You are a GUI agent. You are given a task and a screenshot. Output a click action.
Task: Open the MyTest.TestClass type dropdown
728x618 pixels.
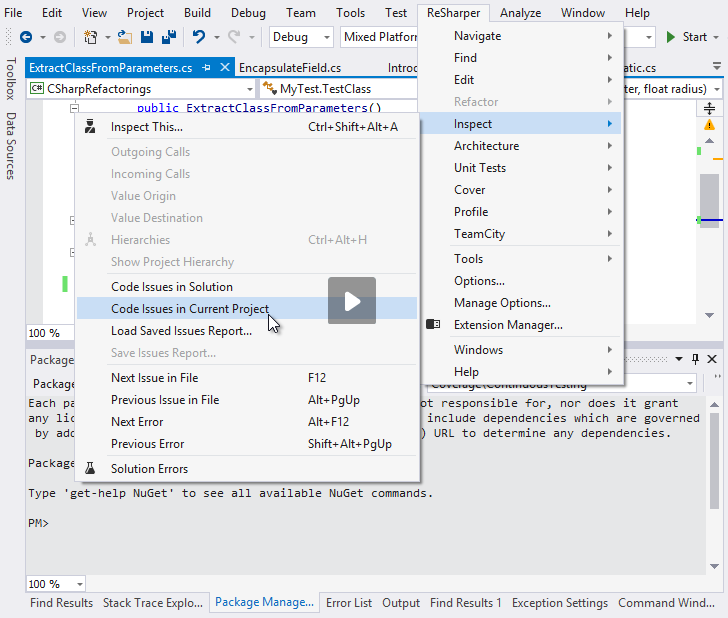pos(339,88)
